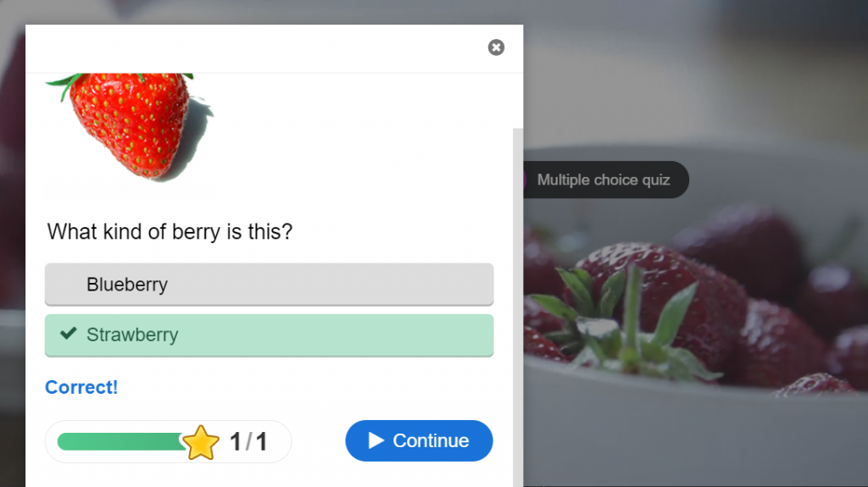Click the gold star score icon
The width and height of the screenshot is (868, 487).
pos(200,443)
